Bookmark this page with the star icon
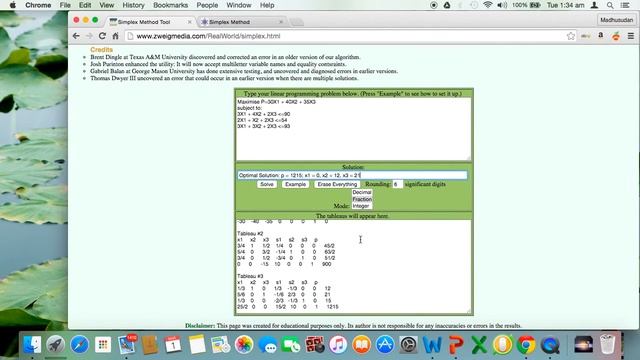Image resolution: width=640 pixels, height=360 pixels. (571, 36)
